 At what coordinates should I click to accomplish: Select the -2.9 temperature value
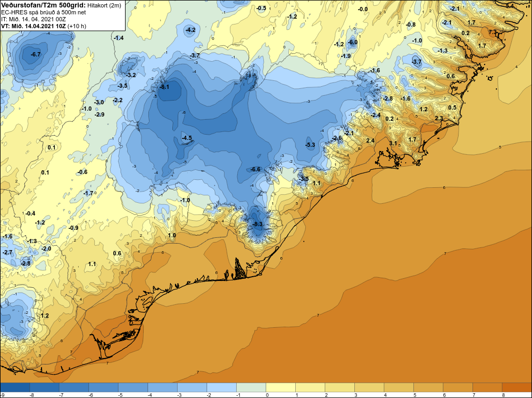pos(99,115)
